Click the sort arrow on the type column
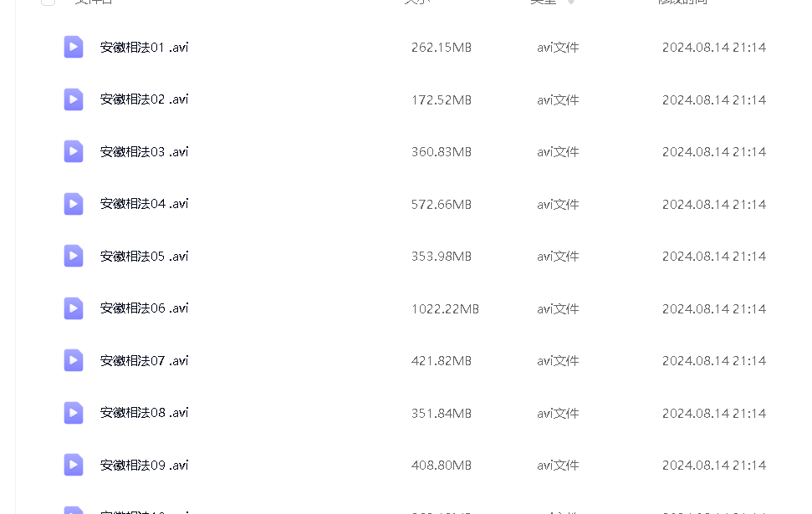The width and height of the screenshot is (812, 514). click(x=571, y=3)
